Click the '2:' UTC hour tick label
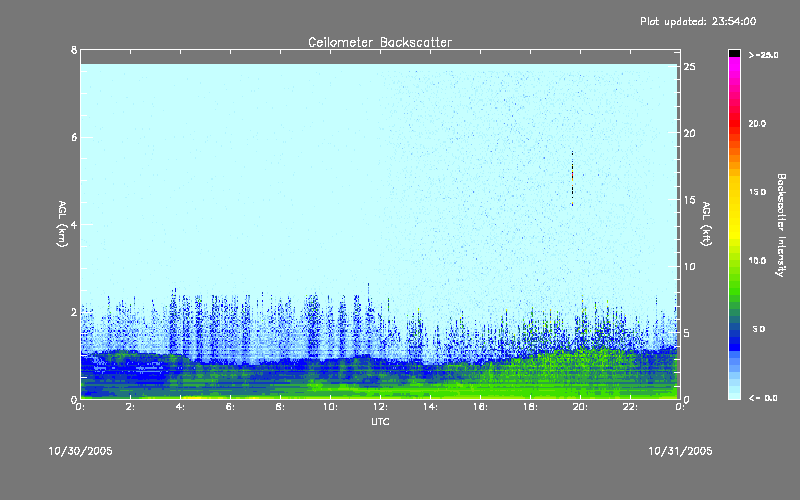The image size is (800, 500). [131, 407]
